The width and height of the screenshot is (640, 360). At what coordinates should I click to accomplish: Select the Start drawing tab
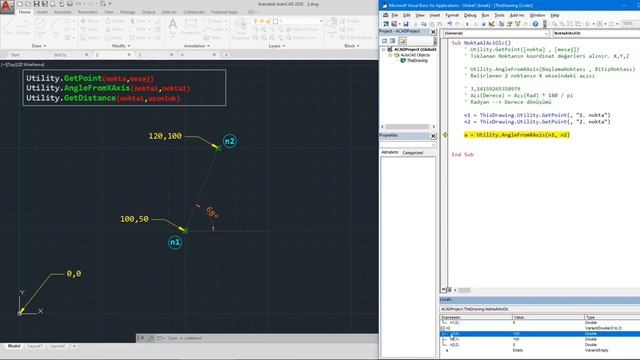click(x=15, y=54)
